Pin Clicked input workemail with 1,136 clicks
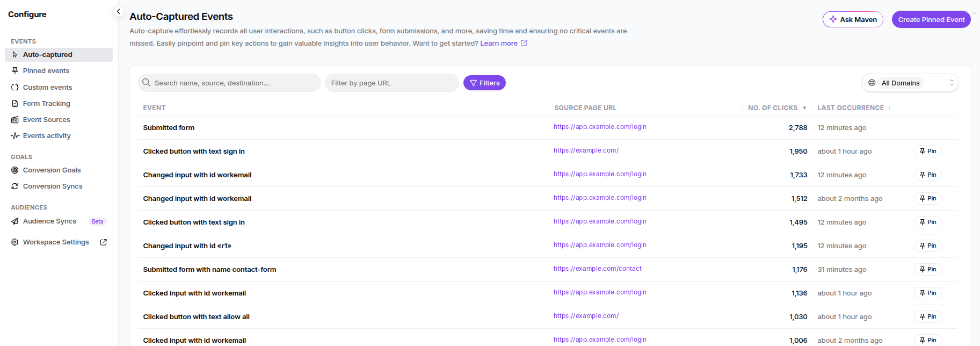 click(928, 293)
